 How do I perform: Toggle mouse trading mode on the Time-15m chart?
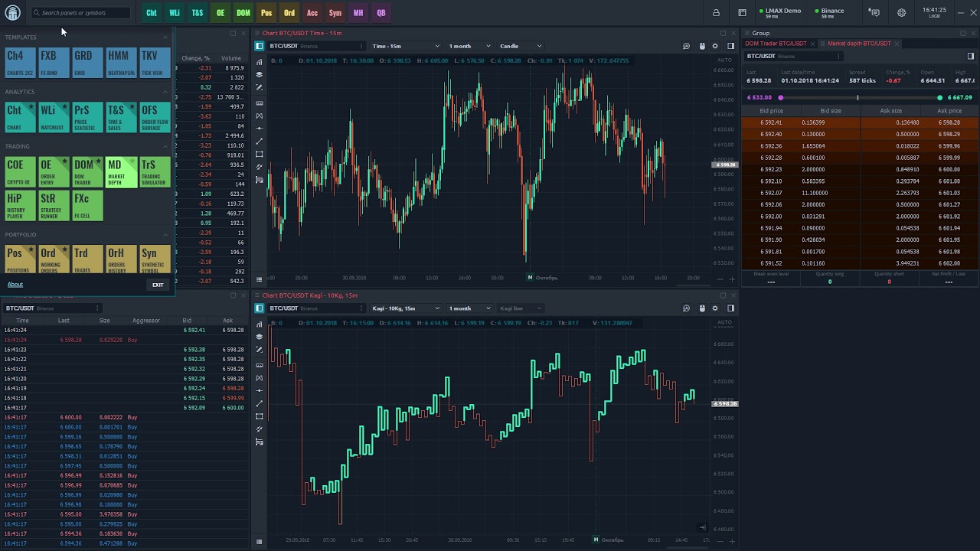pos(702,46)
